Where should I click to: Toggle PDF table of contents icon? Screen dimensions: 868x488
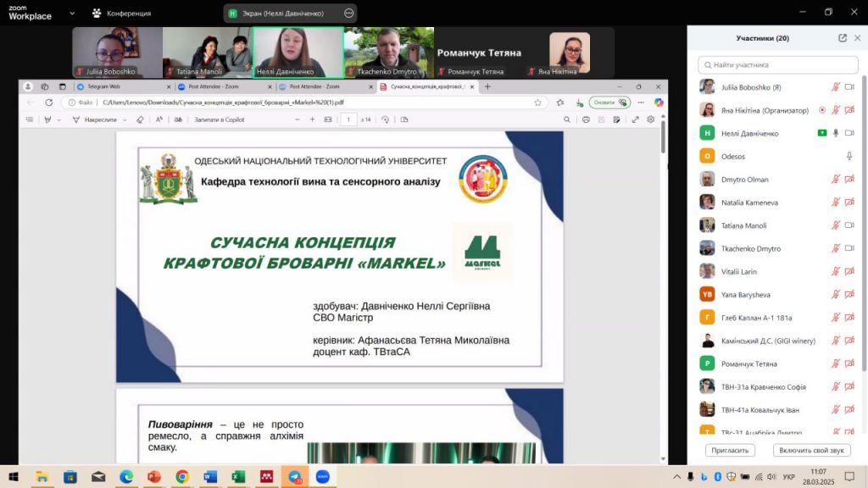pyautogui.click(x=30, y=119)
